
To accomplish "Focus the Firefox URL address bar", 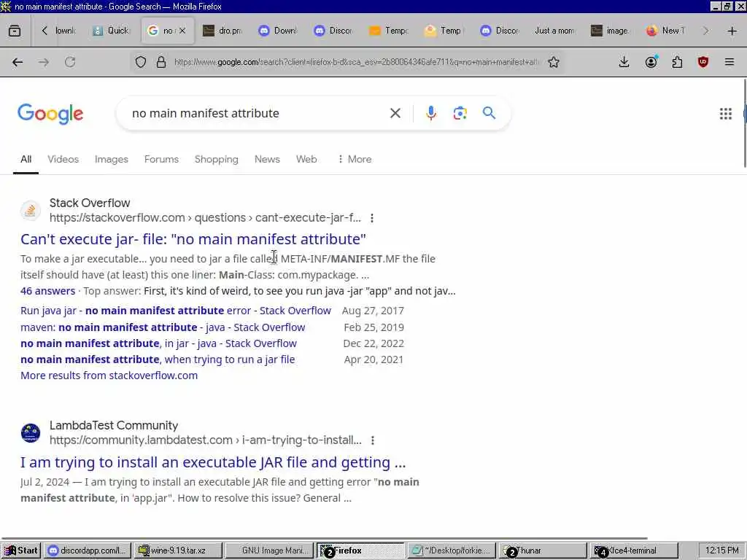I will pyautogui.click(x=356, y=62).
